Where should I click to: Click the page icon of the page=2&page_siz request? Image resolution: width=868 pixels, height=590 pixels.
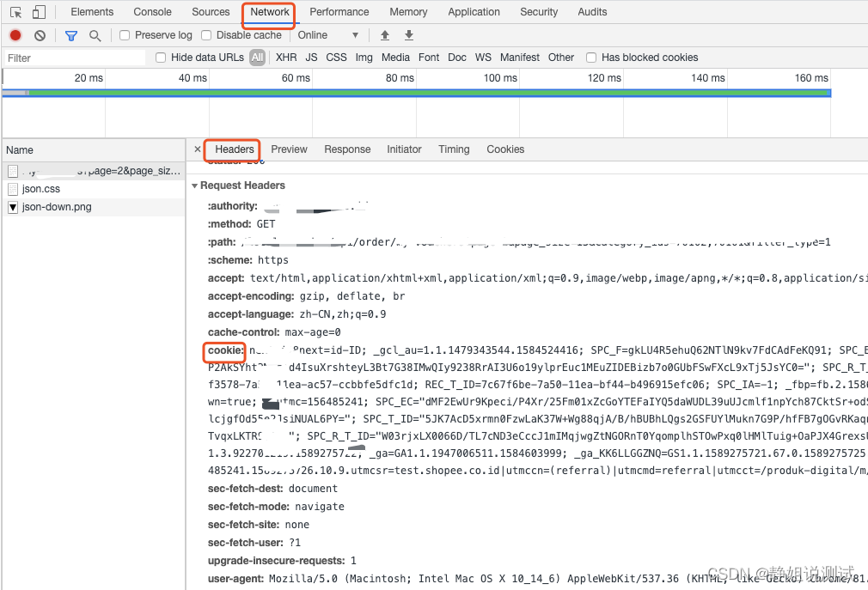pyautogui.click(x=13, y=172)
